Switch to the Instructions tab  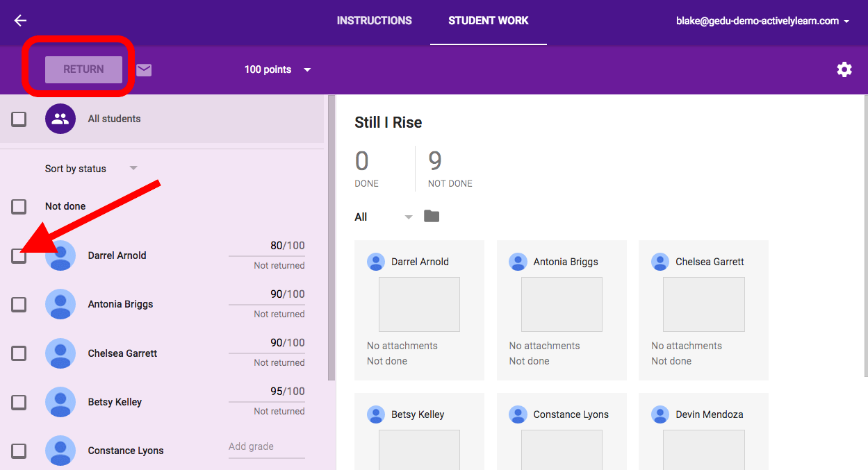(375, 21)
